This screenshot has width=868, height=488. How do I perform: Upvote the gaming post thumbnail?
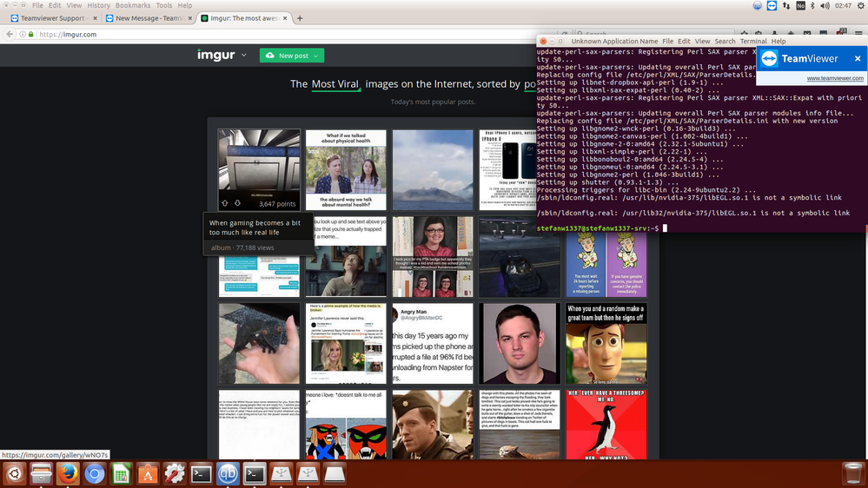pyautogui.click(x=225, y=203)
